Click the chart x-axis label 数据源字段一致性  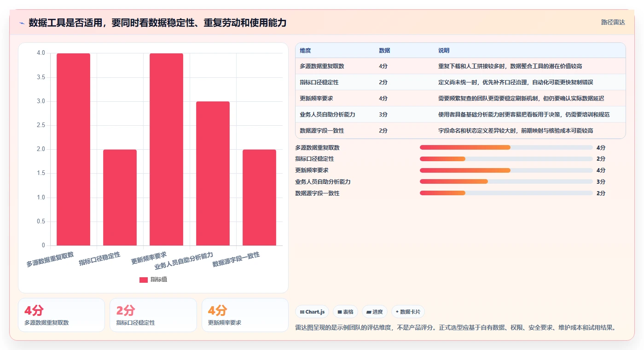pyautogui.click(x=236, y=260)
